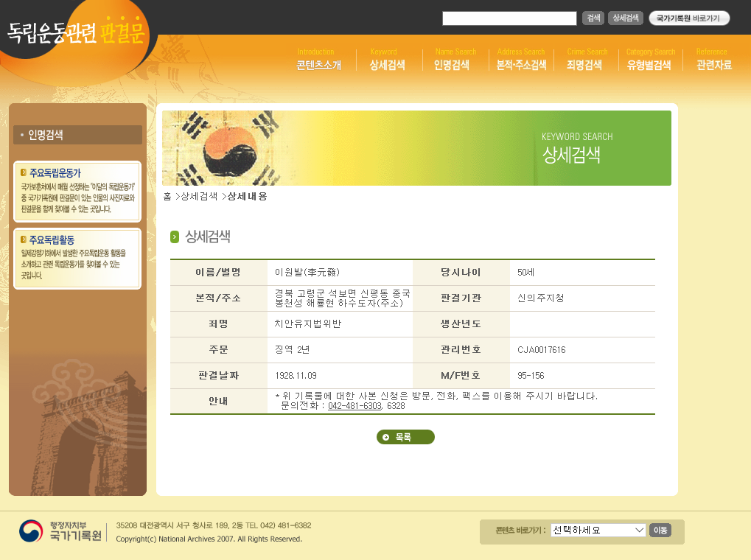Viewport: 751px width, 560px height.
Task: Click the arrow icon beside 주요독립활동
Action: coord(24,239)
